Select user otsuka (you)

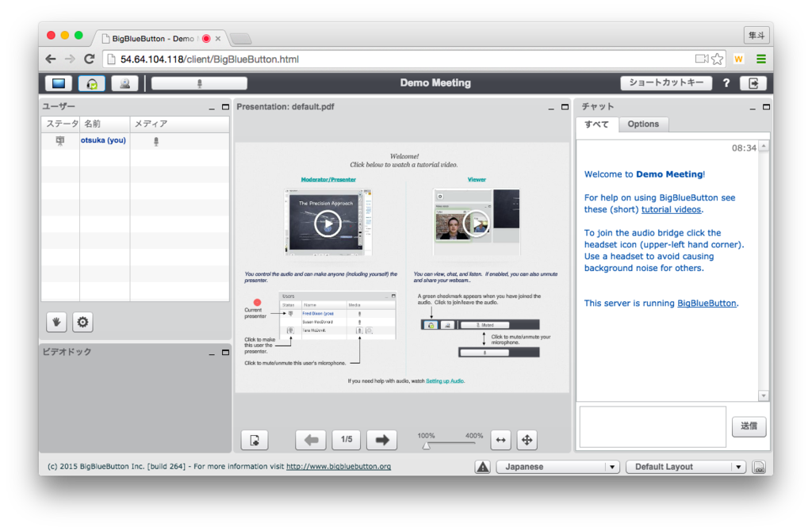pos(103,140)
